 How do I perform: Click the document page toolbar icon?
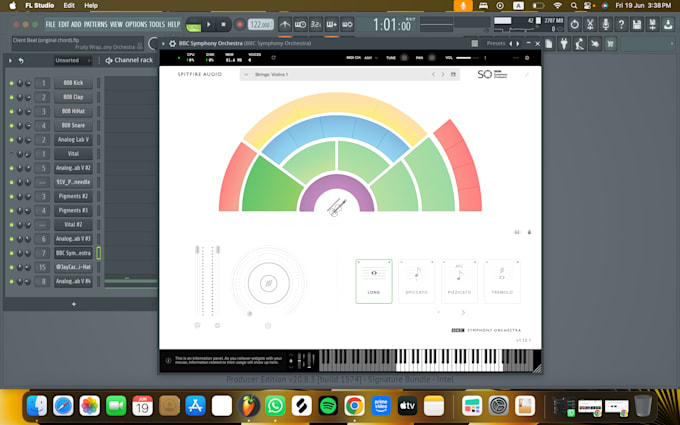(549, 43)
